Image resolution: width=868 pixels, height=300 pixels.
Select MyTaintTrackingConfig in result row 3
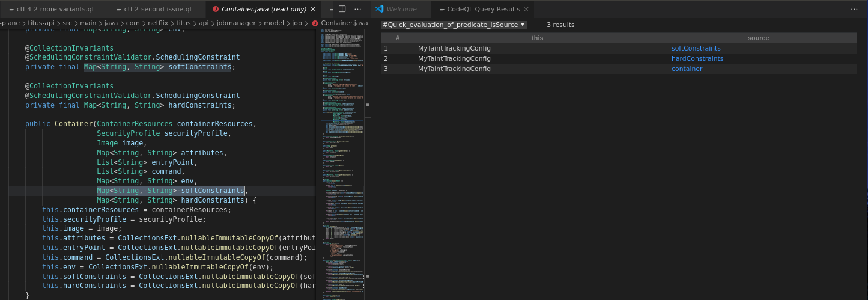point(454,69)
